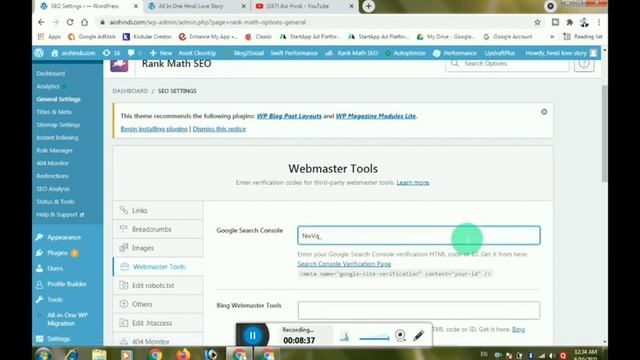This screenshot has height=360, width=640.
Task: Reload the page with the refresh icon
Action: coord(70,22)
